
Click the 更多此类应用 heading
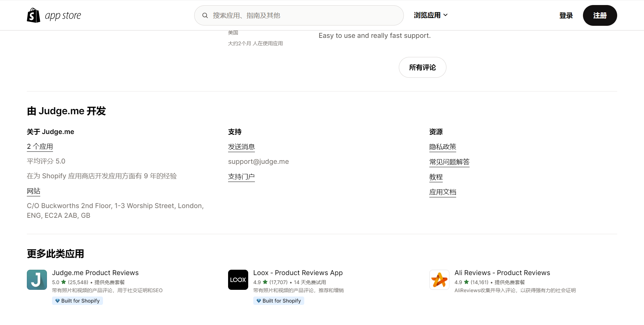click(x=55, y=254)
